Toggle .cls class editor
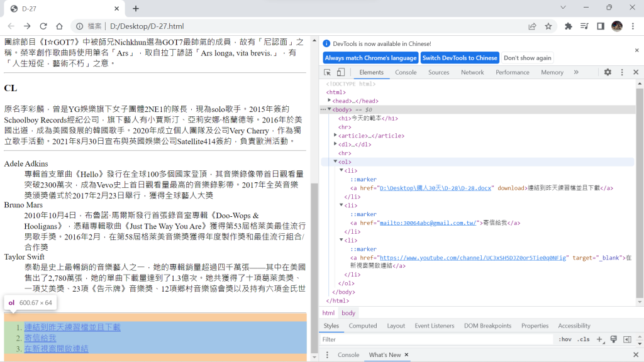The image size is (644, 362). [x=583, y=339]
